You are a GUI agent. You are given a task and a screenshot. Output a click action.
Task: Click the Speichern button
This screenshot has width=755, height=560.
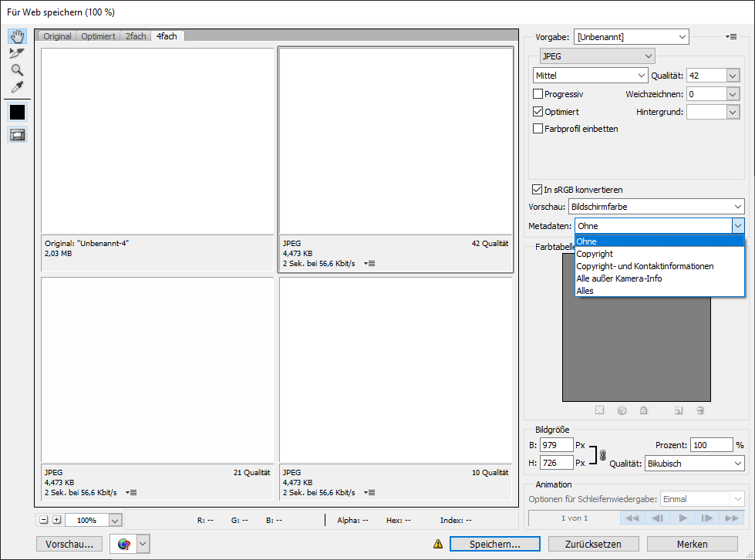(x=495, y=544)
